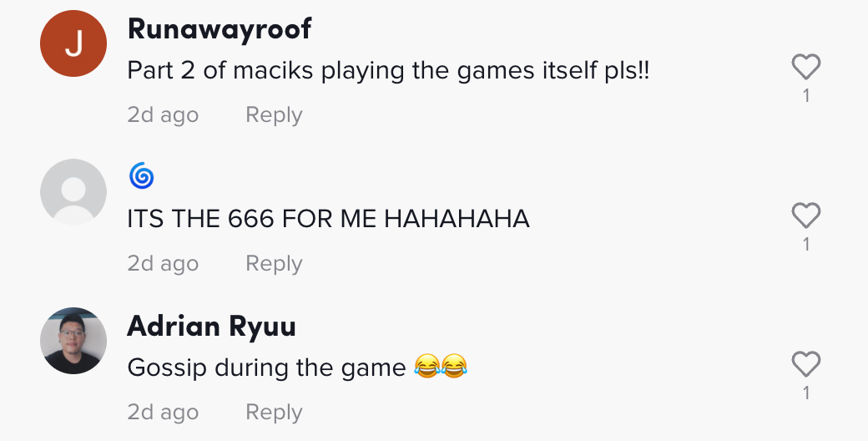Open Runawayroof's orange J avatar
Image resolution: width=868 pixels, height=441 pixels.
(x=73, y=43)
